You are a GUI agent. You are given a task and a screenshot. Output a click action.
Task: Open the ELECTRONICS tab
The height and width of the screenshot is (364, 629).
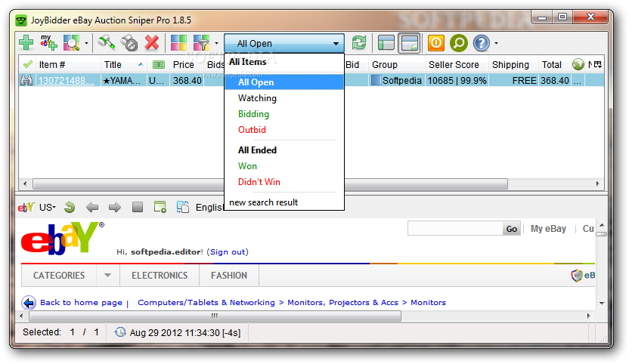coord(160,276)
